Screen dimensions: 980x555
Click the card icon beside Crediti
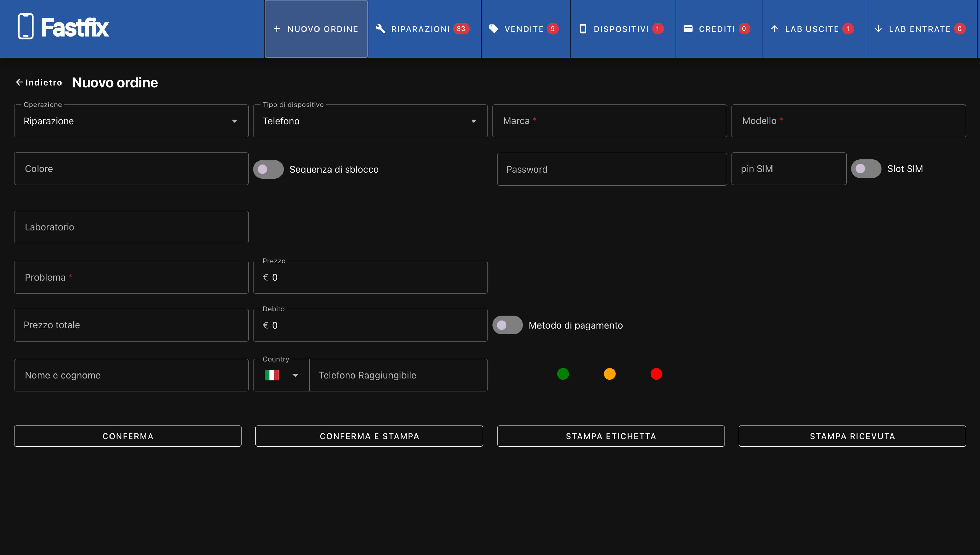click(688, 29)
